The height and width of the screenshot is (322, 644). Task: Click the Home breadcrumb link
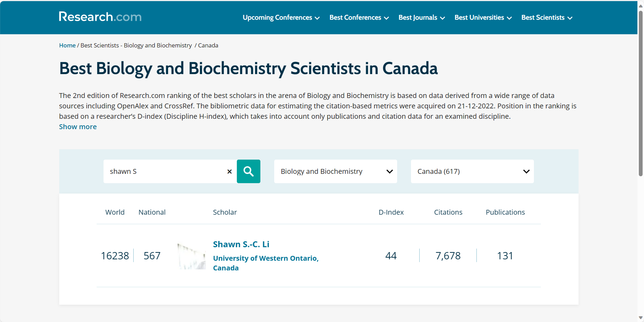point(67,45)
